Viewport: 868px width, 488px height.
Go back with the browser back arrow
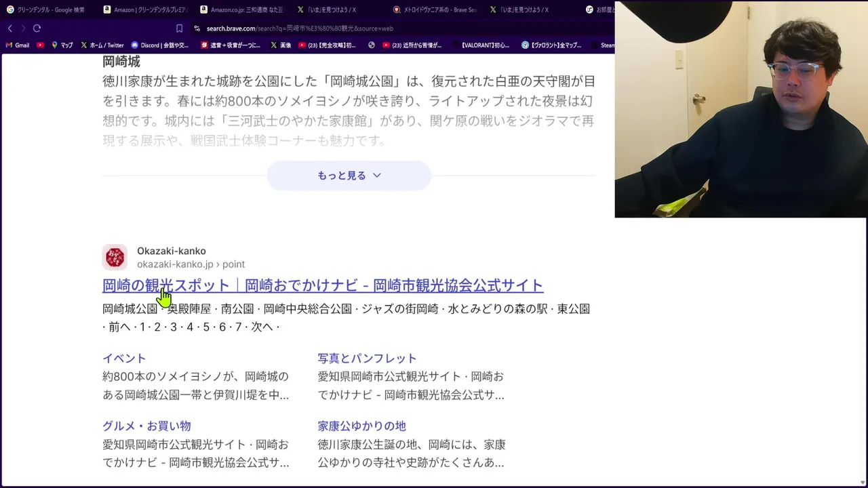point(9,28)
